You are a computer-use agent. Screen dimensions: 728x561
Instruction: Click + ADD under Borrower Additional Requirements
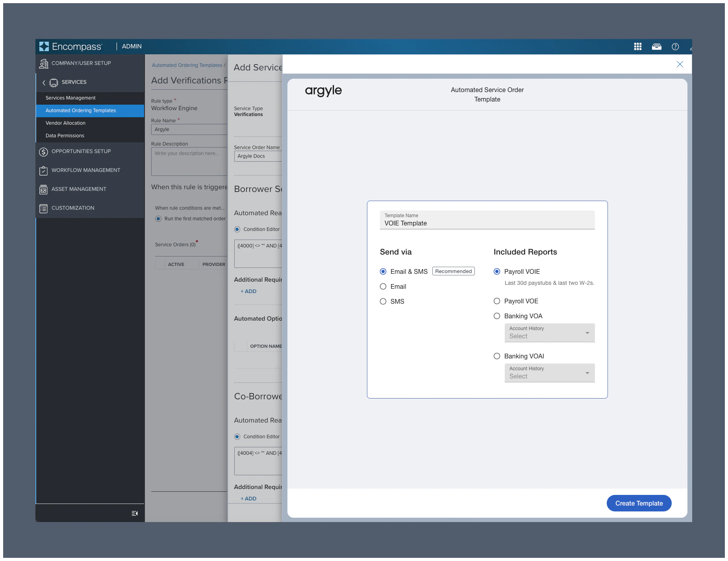point(248,292)
